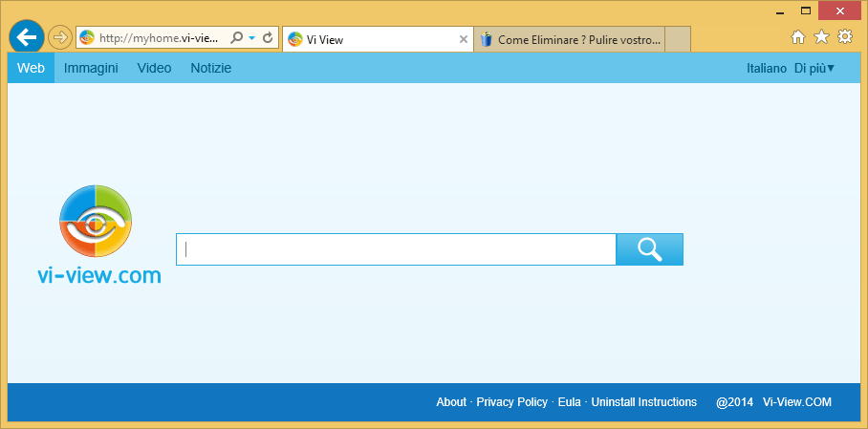The width and height of the screenshot is (868, 429).
Task: Select the Immagini search category
Action: tap(91, 68)
